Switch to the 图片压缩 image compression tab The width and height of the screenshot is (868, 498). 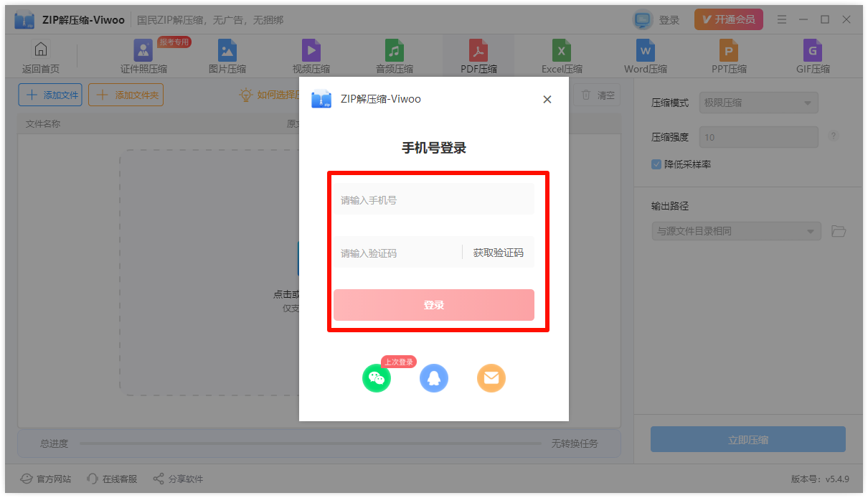[x=227, y=56]
